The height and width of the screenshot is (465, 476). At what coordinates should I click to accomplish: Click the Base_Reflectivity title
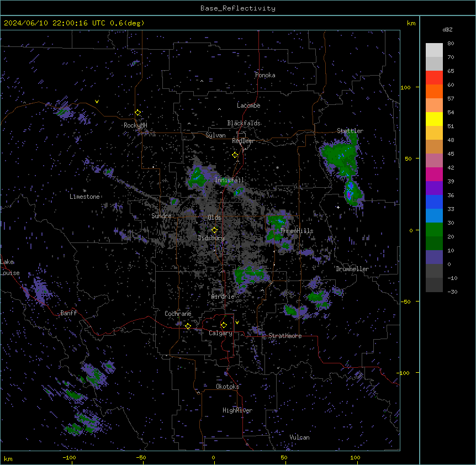(238, 8)
